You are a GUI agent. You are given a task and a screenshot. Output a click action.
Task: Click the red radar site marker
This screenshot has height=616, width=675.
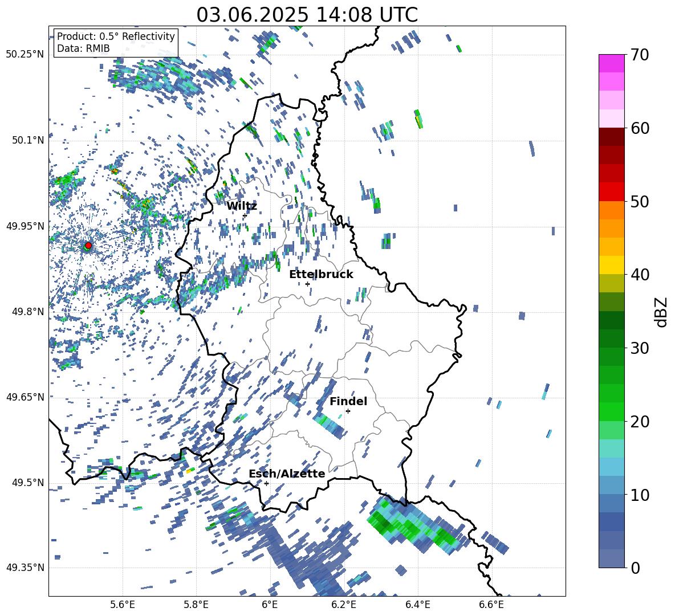click(88, 246)
